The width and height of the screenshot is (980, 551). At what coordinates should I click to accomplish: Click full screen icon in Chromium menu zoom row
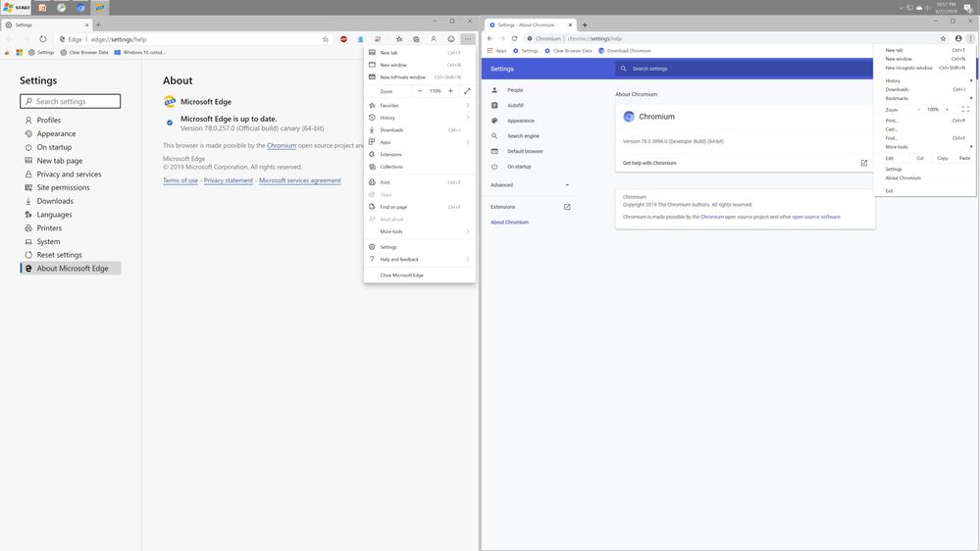pyautogui.click(x=965, y=110)
